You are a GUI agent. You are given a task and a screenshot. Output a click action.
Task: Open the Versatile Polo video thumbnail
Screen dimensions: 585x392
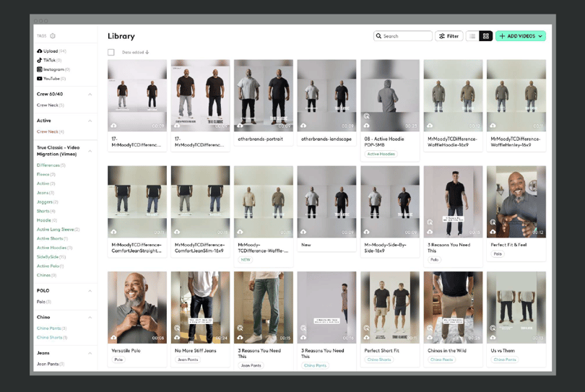point(137,308)
